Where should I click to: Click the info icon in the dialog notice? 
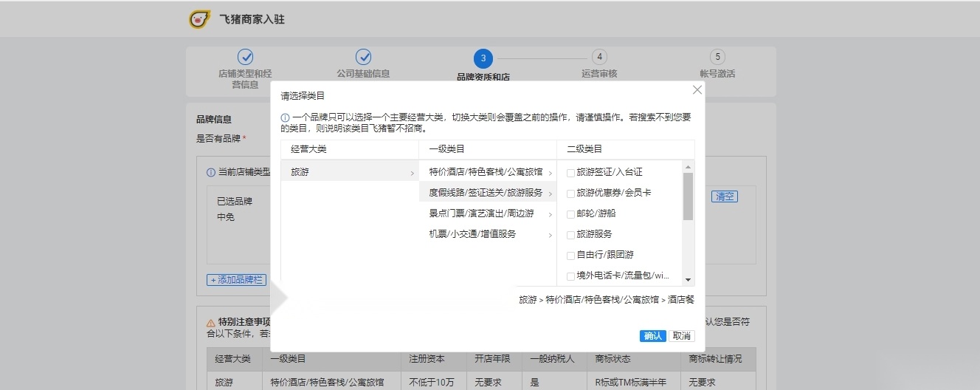285,117
